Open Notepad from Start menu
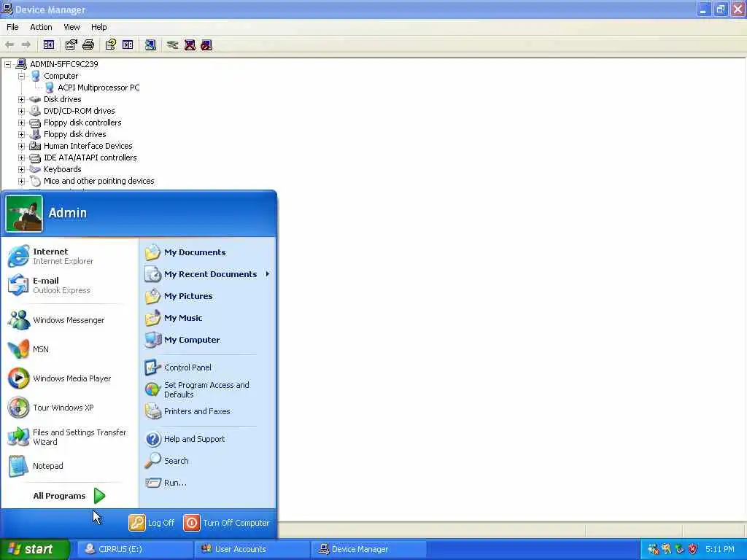This screenshot has width=747, height=560. pyautogui.click(x=69, y=466)
